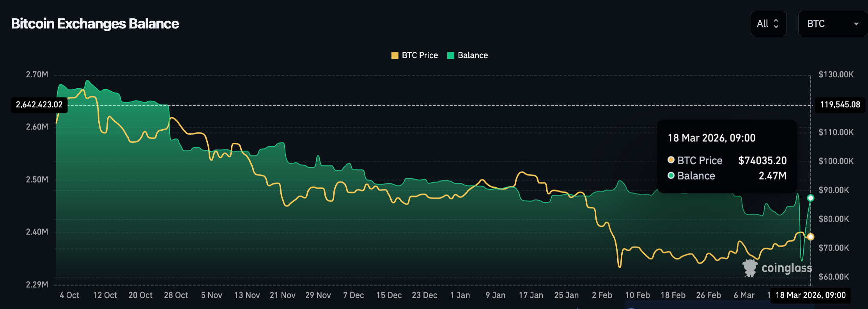This screenshot has width=868, height=309.
Task: Click the 119,545.08 price crosshair label
Action: [840, 105]
